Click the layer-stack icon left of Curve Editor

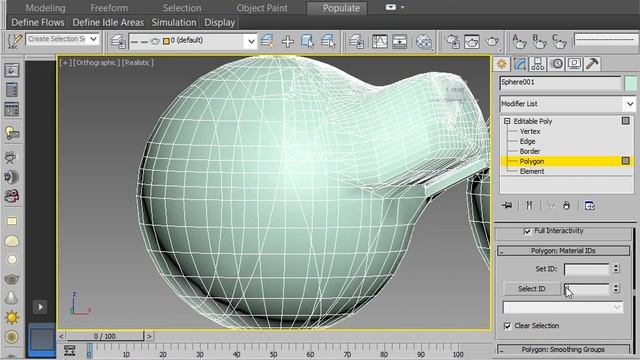(356, 41)
